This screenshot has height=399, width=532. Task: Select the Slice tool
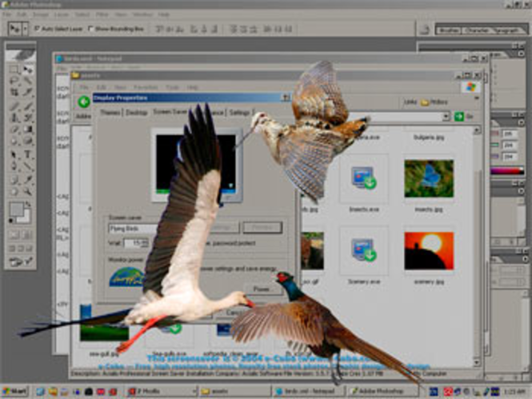[28, 92]
